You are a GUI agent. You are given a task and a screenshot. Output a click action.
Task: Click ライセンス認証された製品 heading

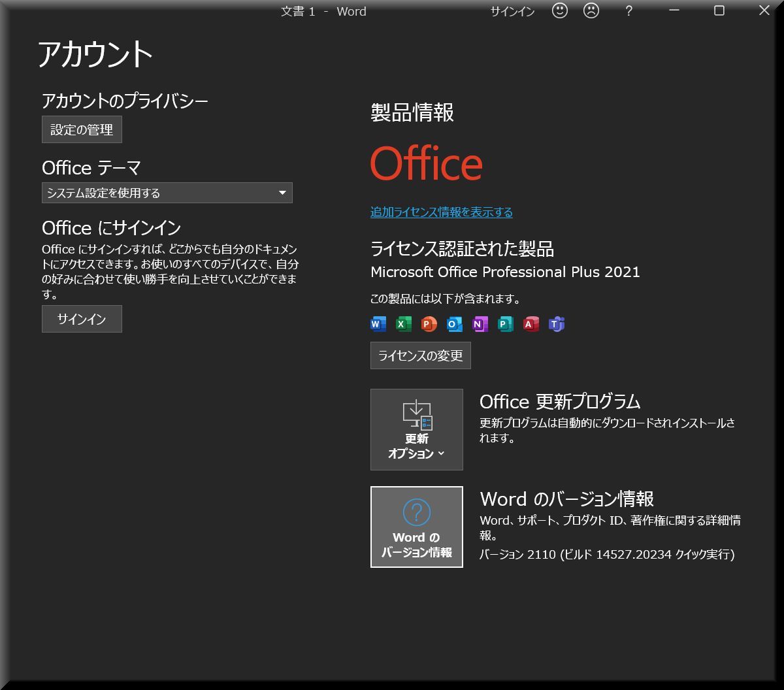point(462,248)
